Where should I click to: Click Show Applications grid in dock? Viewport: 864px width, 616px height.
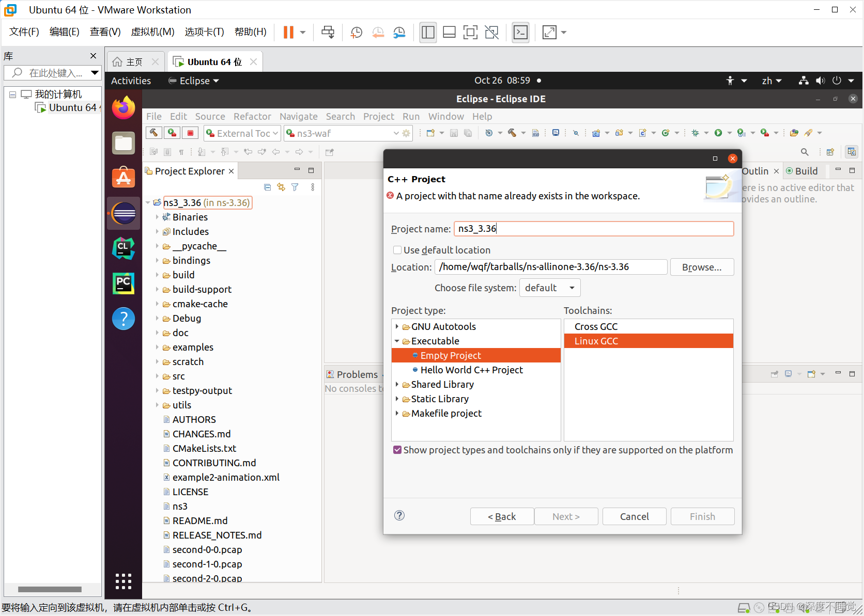(124, 581)
